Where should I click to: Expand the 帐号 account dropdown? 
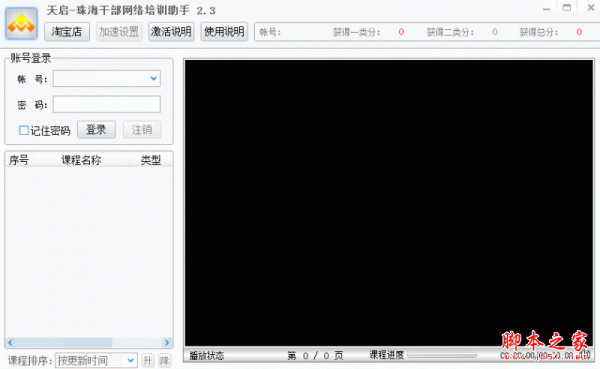[x=153, y=78]
